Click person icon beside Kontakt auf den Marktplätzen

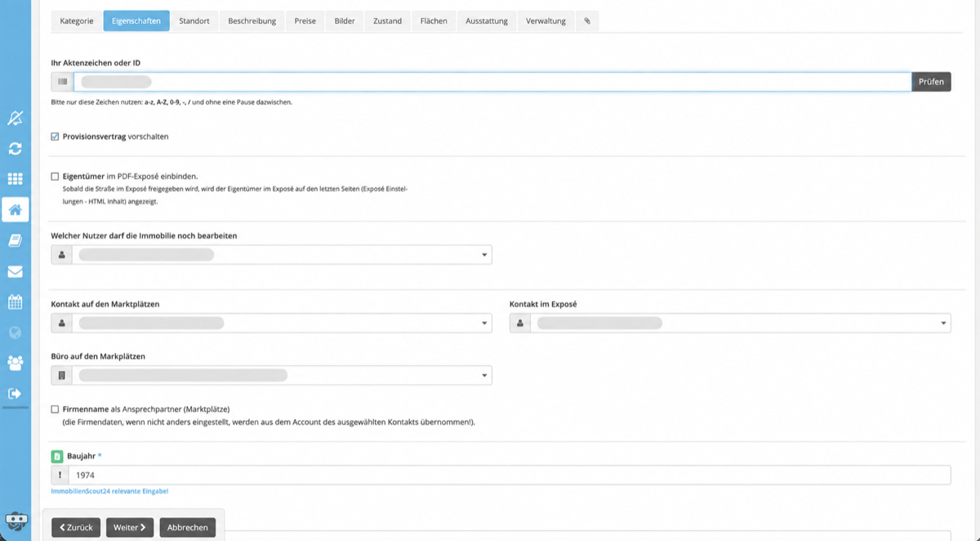[61, 324]
